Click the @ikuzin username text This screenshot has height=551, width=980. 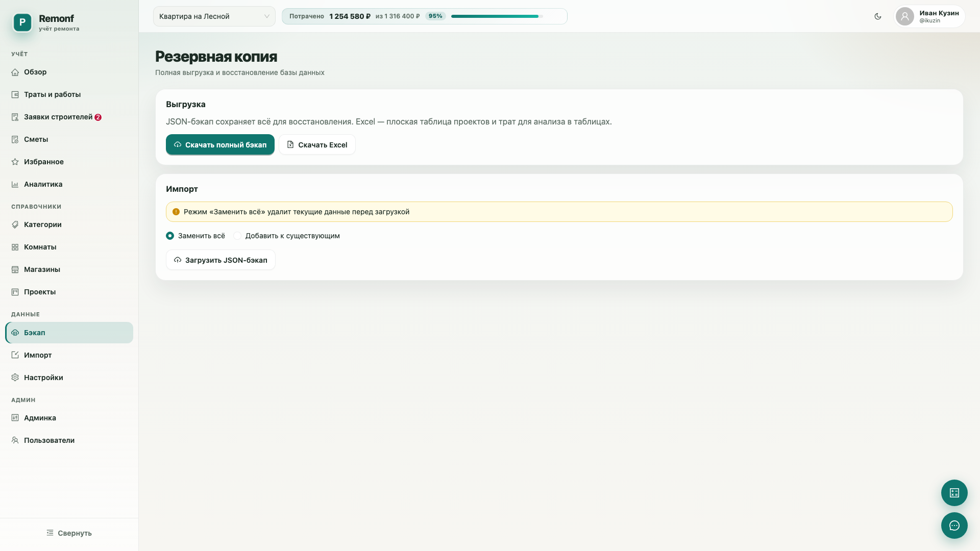pos(929,21)
